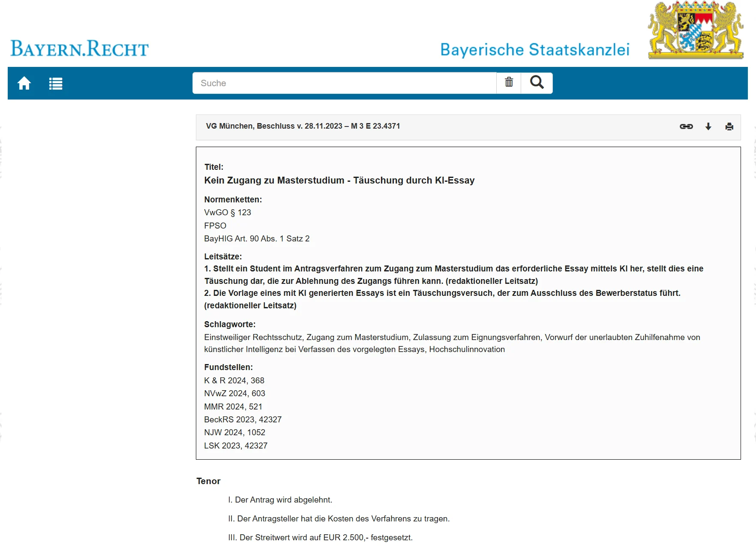Clear search with the trash icon
Image resolution: width=756 pixels, height=551 pixels.
[509, 83]
